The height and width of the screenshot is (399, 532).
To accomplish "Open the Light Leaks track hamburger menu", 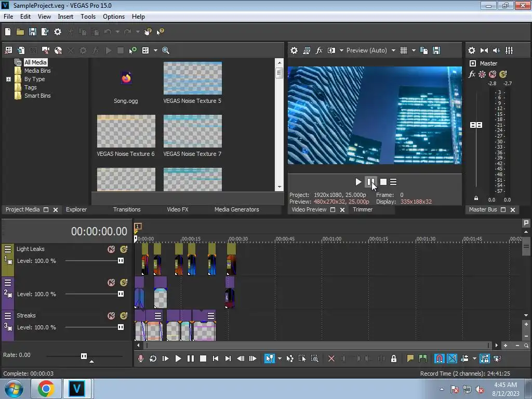I will (x=8, y=249).
